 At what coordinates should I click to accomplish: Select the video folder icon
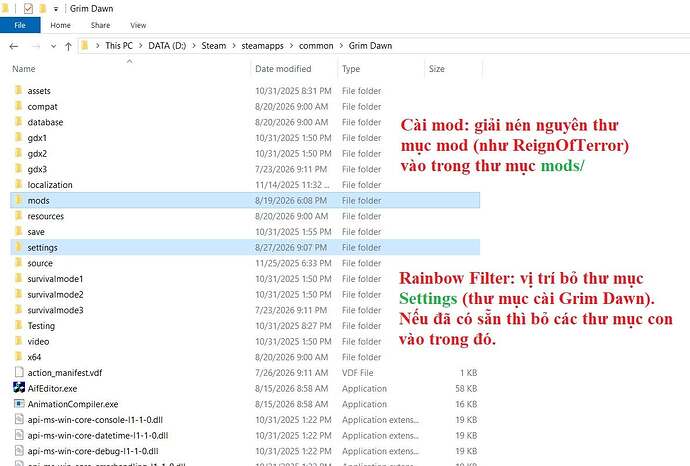point(18,341)
